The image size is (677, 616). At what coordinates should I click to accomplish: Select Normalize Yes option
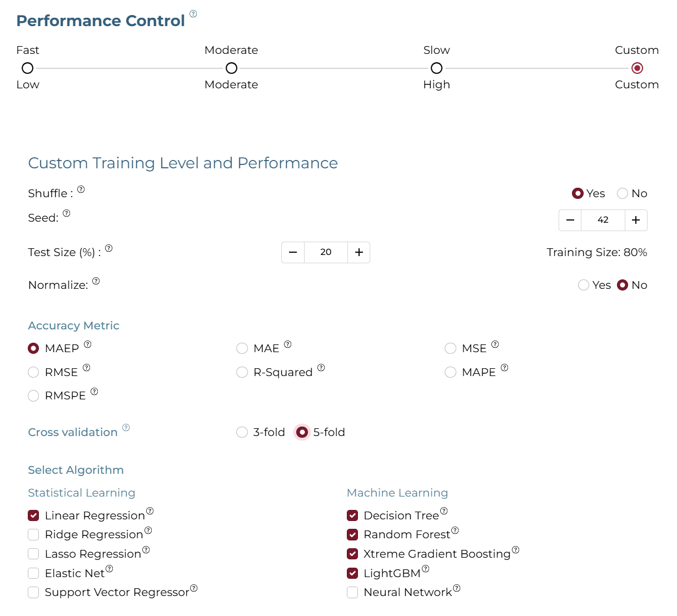coord(584,285)
